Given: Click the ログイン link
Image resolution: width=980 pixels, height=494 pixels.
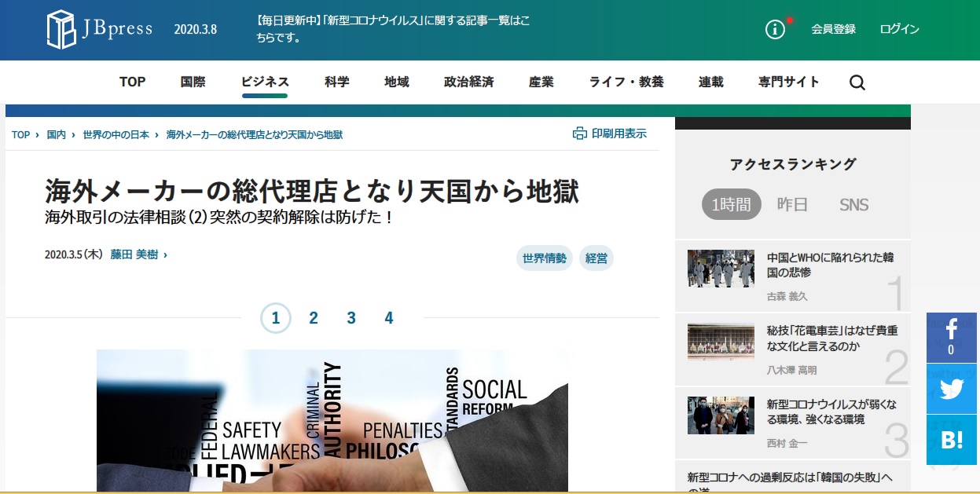Looking at the screenshot, I should pos(899,29).
